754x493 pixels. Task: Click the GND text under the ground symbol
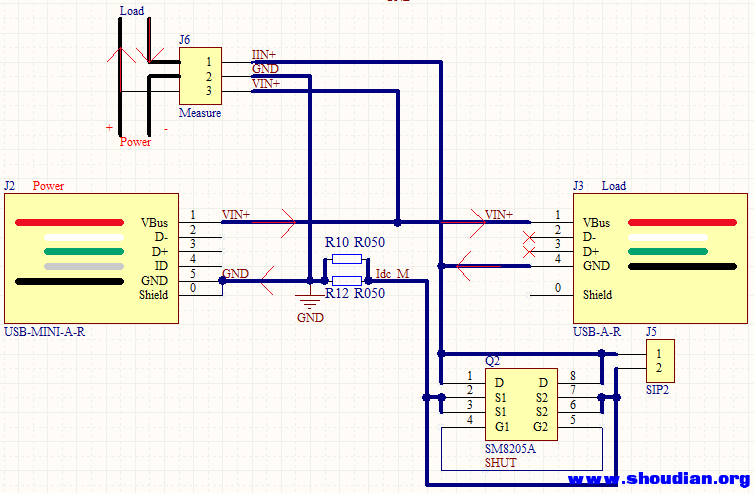pyautogui.click(x=310, y=317)
